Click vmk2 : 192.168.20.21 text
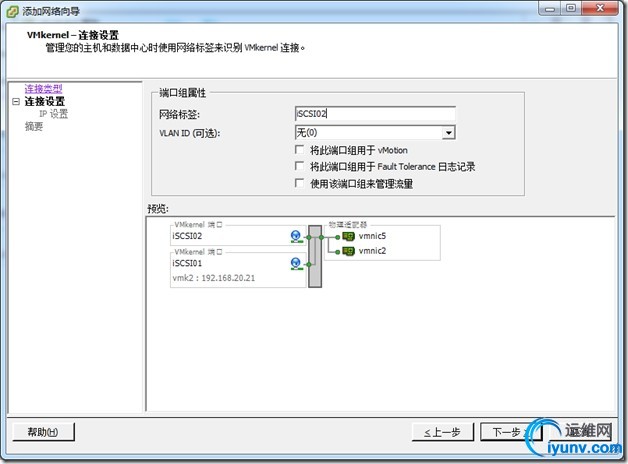This screenshot has height=464, width=628. pyautogui.click(x=214, y=278)
